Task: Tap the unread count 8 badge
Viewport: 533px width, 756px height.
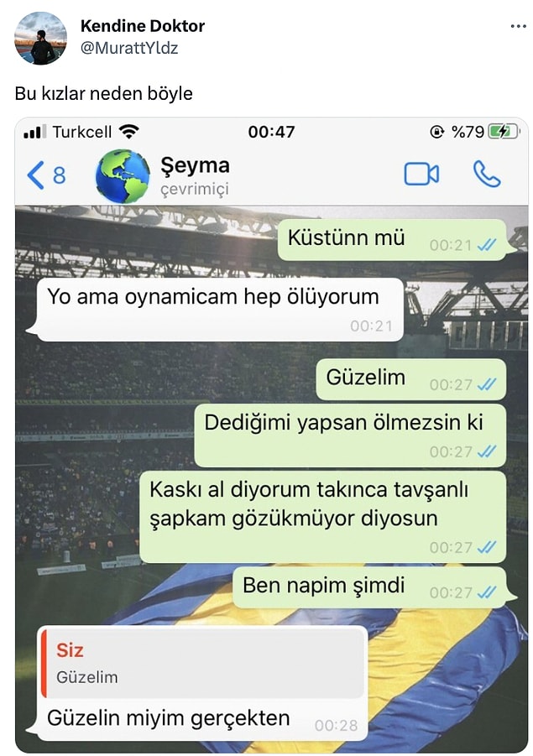Action: click(60, 175)
